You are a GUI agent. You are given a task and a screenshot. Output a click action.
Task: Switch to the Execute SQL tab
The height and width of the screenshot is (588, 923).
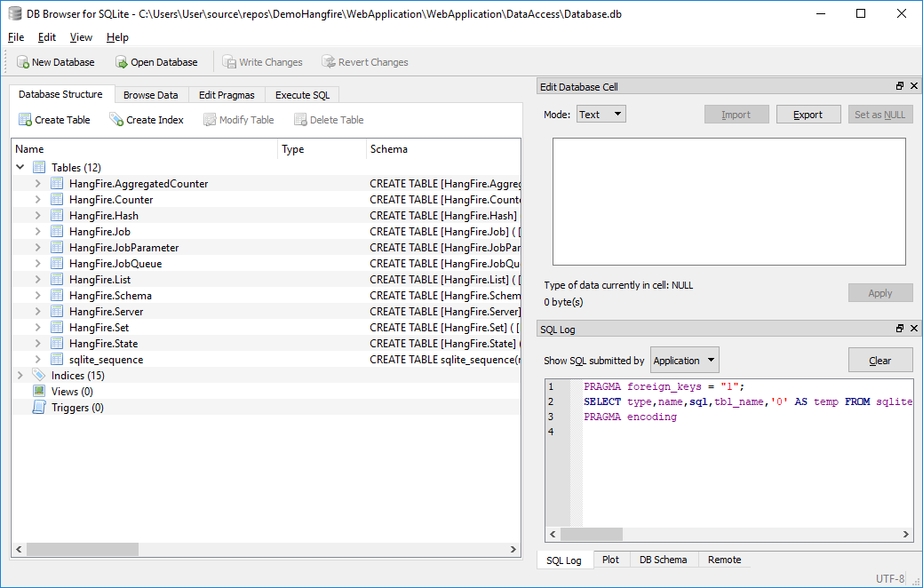tap(303, 95)
